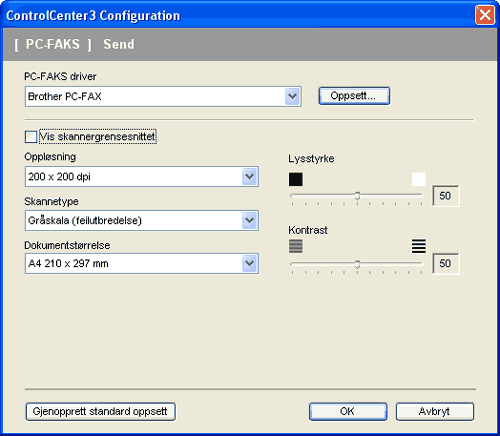Close the ControlCenter3 Configuration window
Screen dimensions: 500x436
click(485, 15)
